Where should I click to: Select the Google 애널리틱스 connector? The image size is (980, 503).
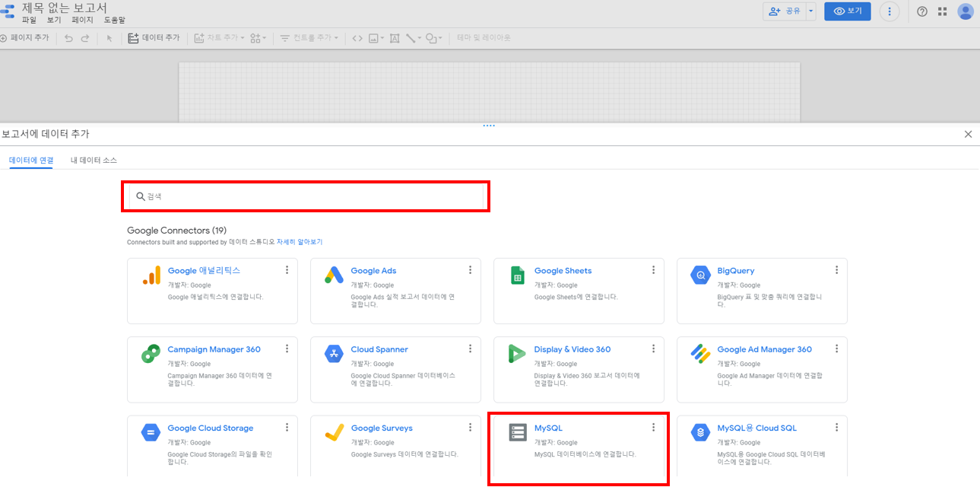212,291
